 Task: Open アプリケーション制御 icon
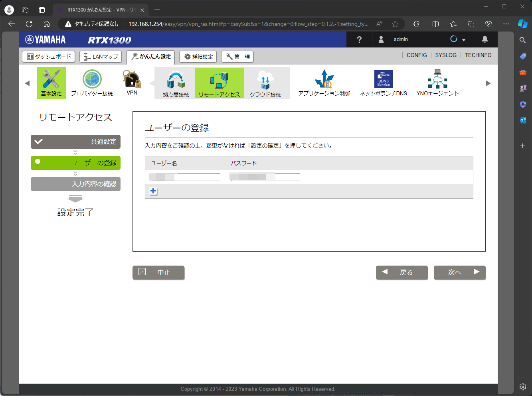tap(324, 83)
